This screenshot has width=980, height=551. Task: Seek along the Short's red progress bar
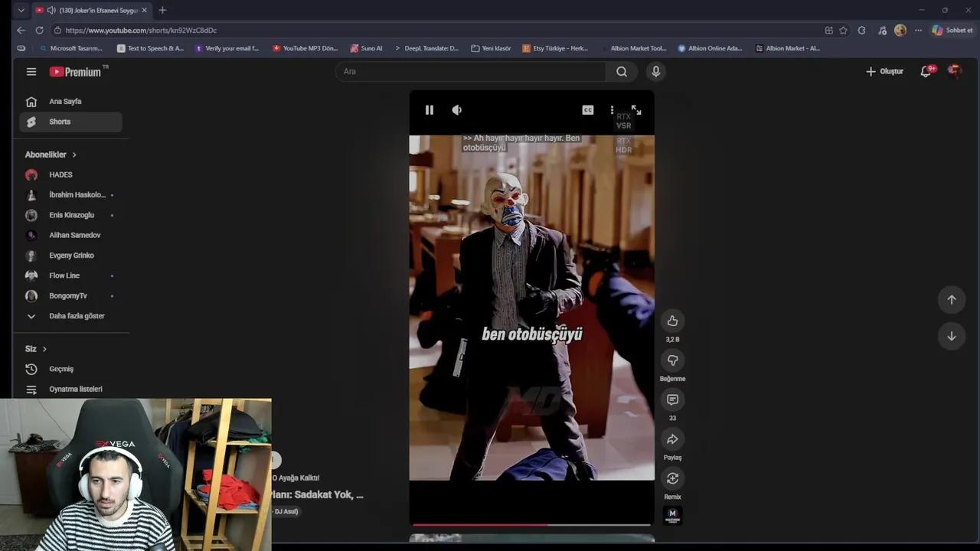[x=531, y=525]
